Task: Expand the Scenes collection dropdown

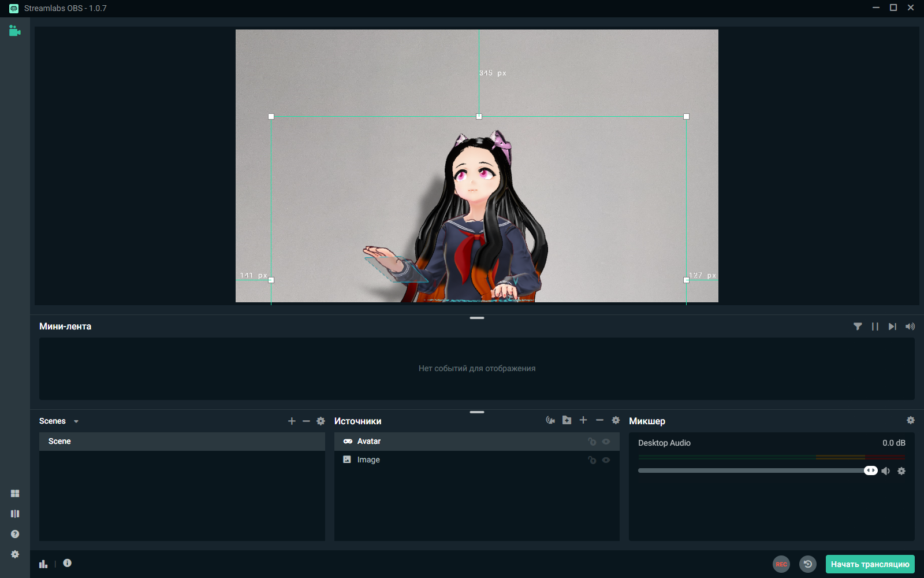Action: pos(76,421)
